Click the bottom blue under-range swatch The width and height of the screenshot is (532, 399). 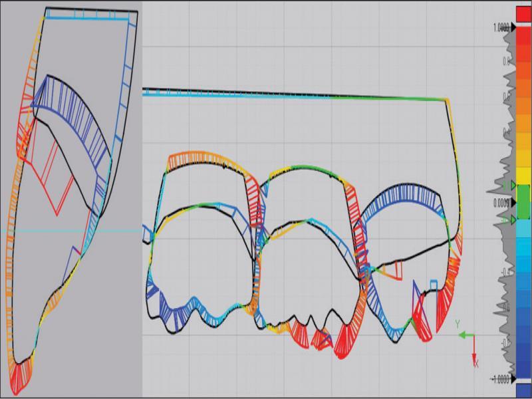coord(523,390)
